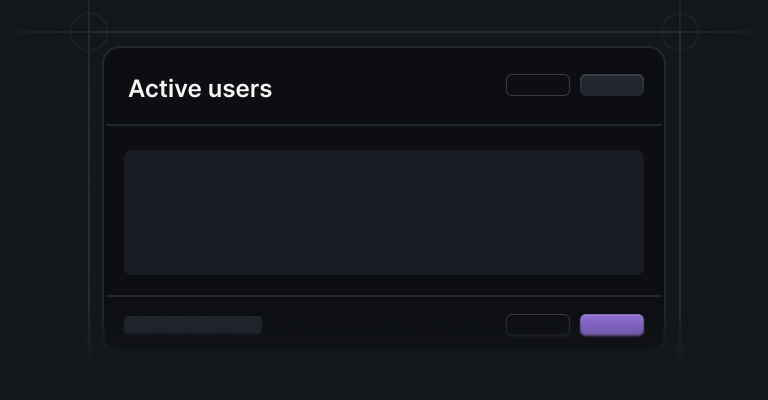
Task: Click the filled gray button in card header
Action: (612, 85)
